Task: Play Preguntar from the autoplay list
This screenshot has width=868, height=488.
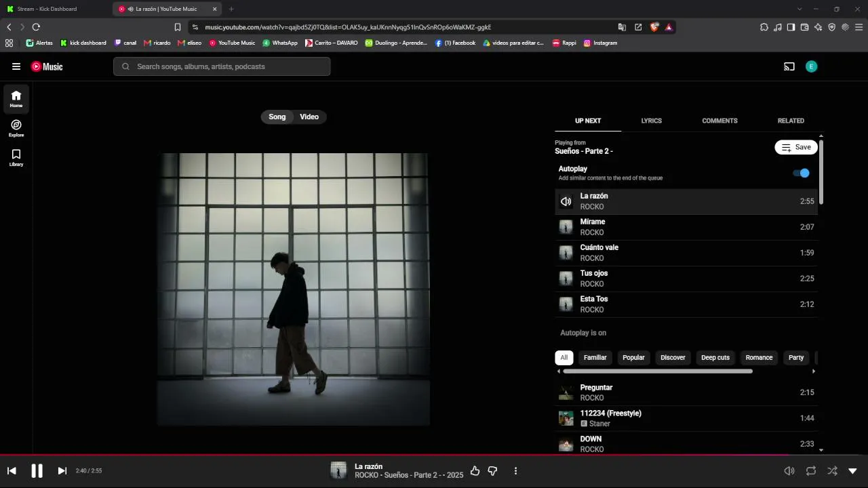Action: tap(686, 392)
